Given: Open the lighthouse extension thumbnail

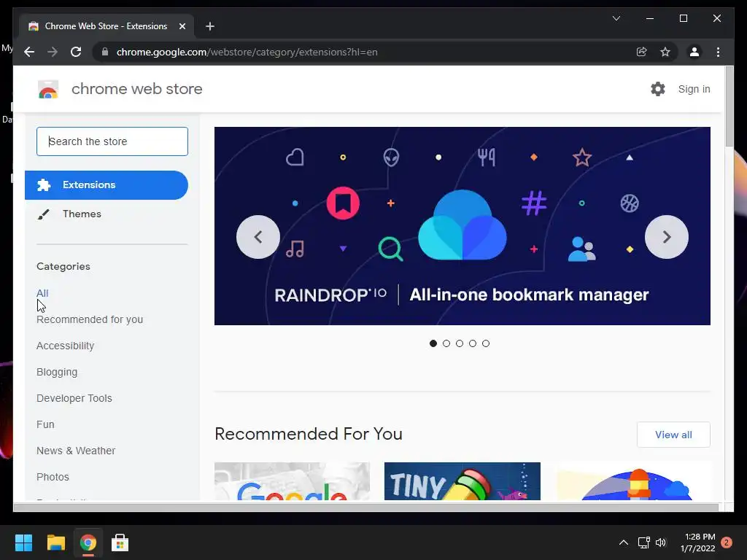Looking at the screenshot, I should [x=632, y=481].
